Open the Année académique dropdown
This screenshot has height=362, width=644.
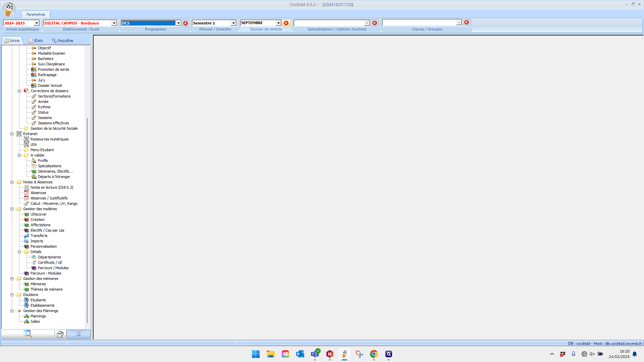[37, 23]
